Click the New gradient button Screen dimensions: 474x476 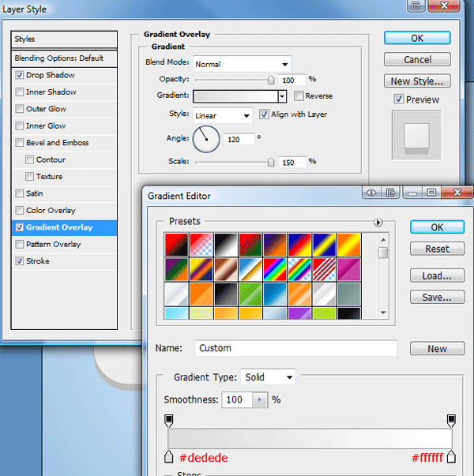437,348
